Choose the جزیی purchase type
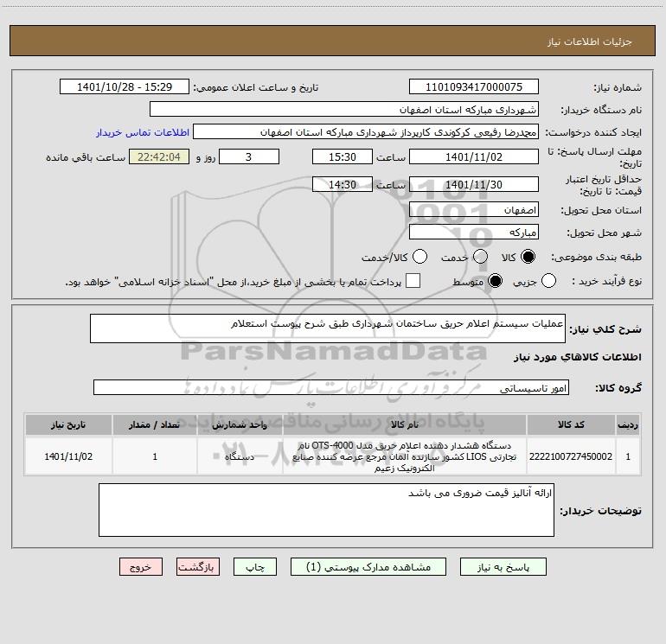Screen dimensions: 666x644 tap(548, 281)
